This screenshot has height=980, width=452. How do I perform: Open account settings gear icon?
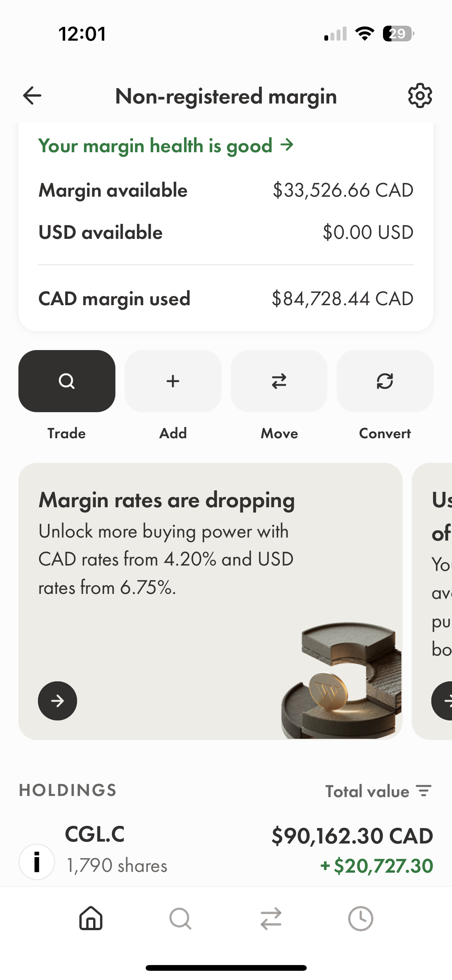(x=420, y=95)
